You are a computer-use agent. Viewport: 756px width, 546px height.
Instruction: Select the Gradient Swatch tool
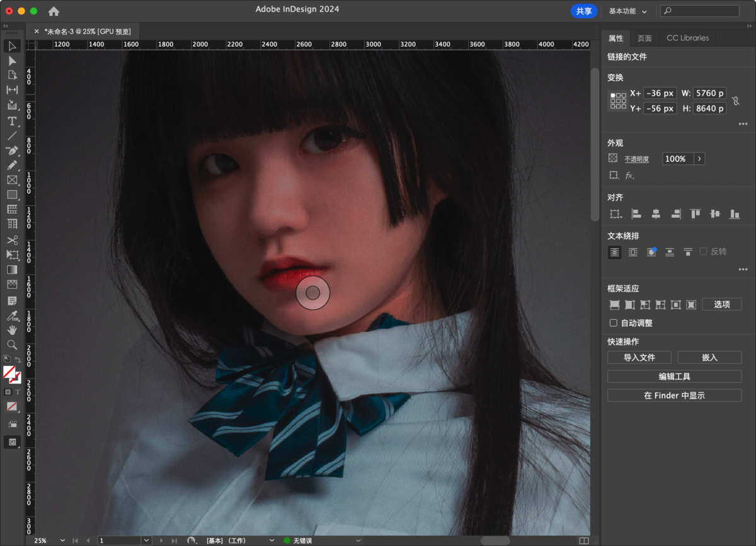[12, 270]
